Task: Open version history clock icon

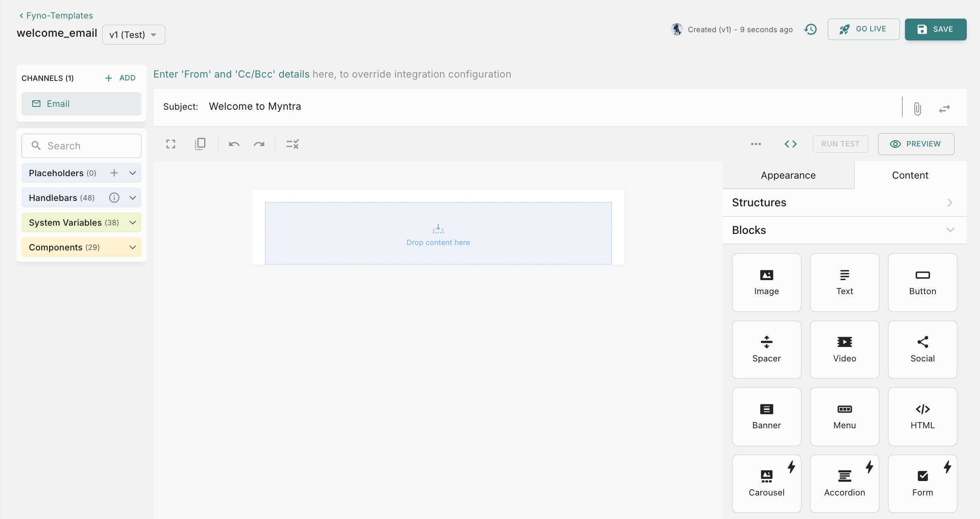Action: 810,29
